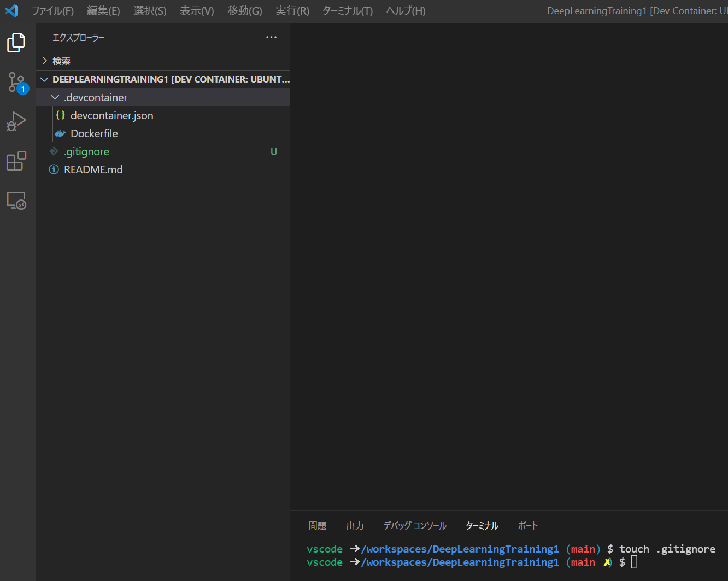Open the 問題 panel tab
The image size is (728, 581).
coord(318,525)
